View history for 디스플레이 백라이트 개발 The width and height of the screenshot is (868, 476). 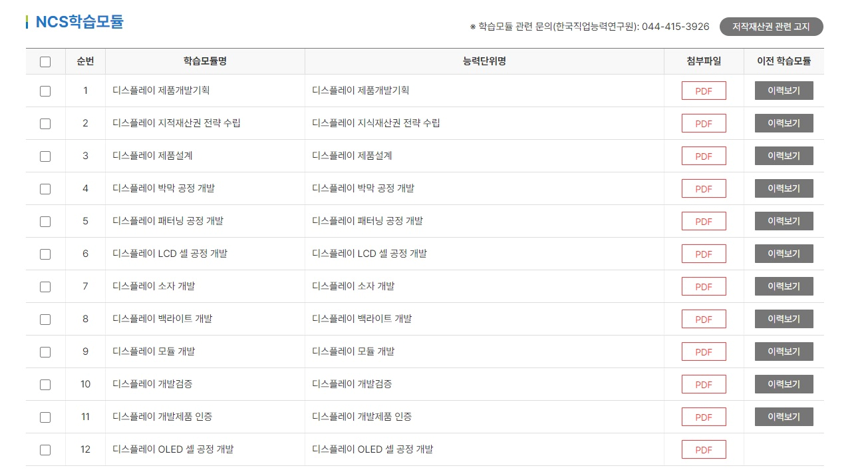pyautogui.click(x=784, y=318)
